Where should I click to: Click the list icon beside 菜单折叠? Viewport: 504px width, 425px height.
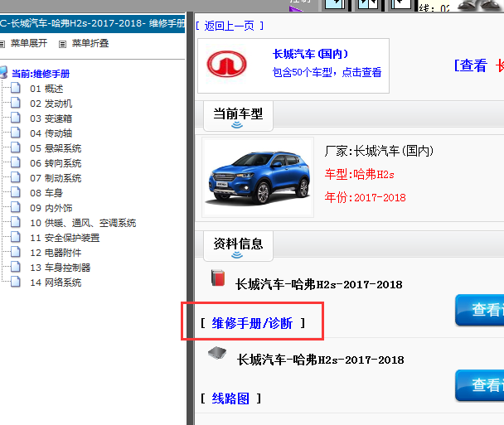[x=62, y=45]
